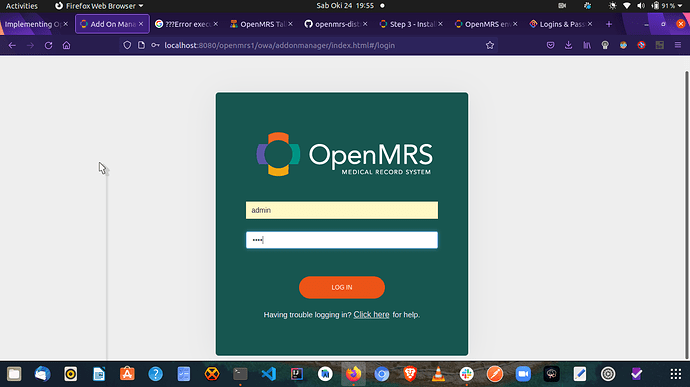The image size is (690, 387).
Task: Open the clock and calendar dropdown
Action: coord(345,6)
